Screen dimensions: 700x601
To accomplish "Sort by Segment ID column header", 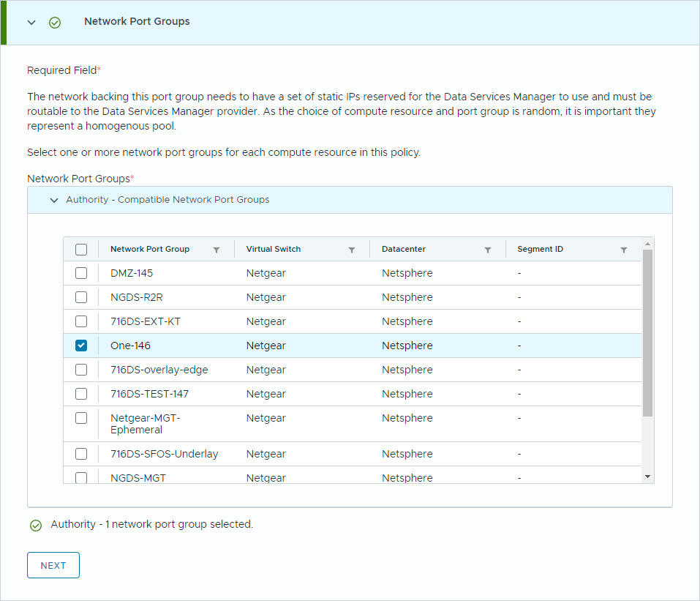I will tap(541, 249).
